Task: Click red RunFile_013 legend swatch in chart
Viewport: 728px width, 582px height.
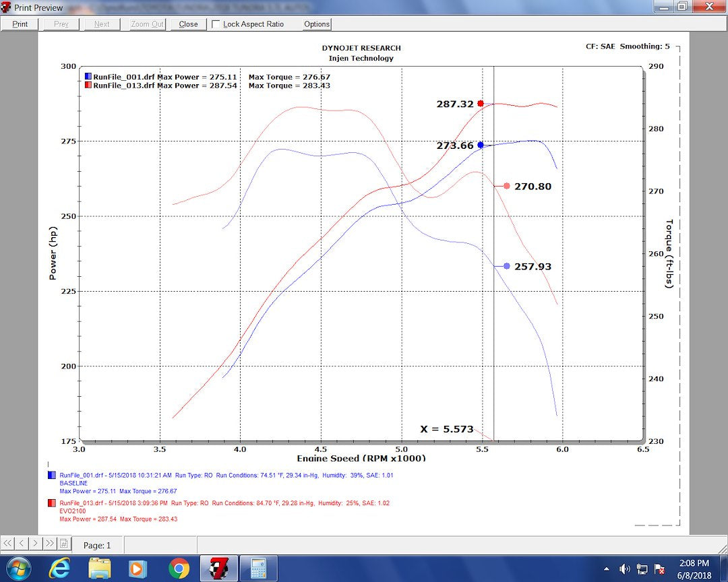Action: tap(88, 86)
